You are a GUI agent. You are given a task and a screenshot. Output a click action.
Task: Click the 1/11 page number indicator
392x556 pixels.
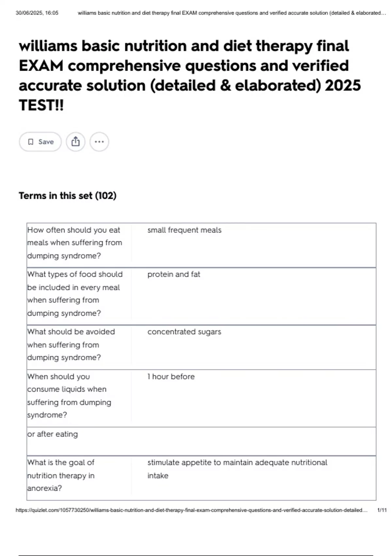(382, 510)
